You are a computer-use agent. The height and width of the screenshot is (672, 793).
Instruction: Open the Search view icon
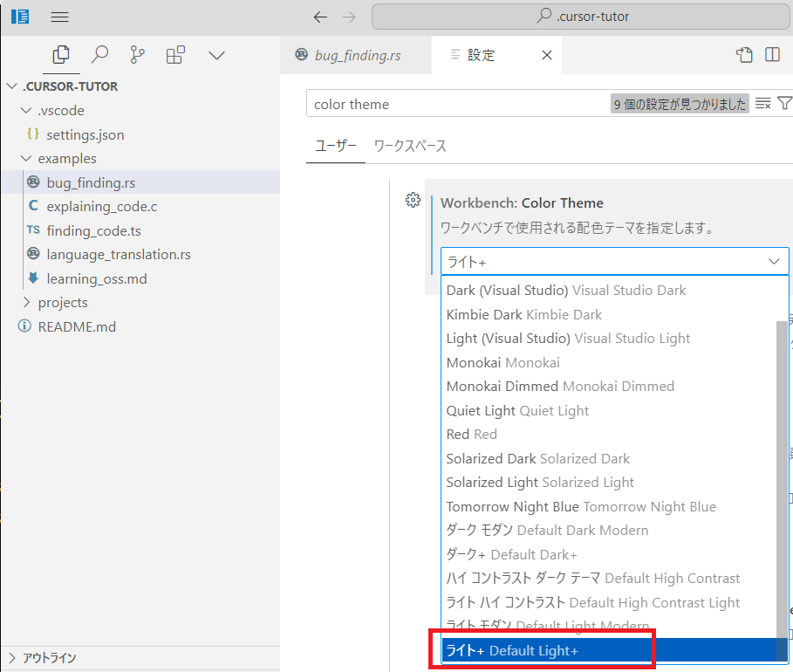click(99, 55)
